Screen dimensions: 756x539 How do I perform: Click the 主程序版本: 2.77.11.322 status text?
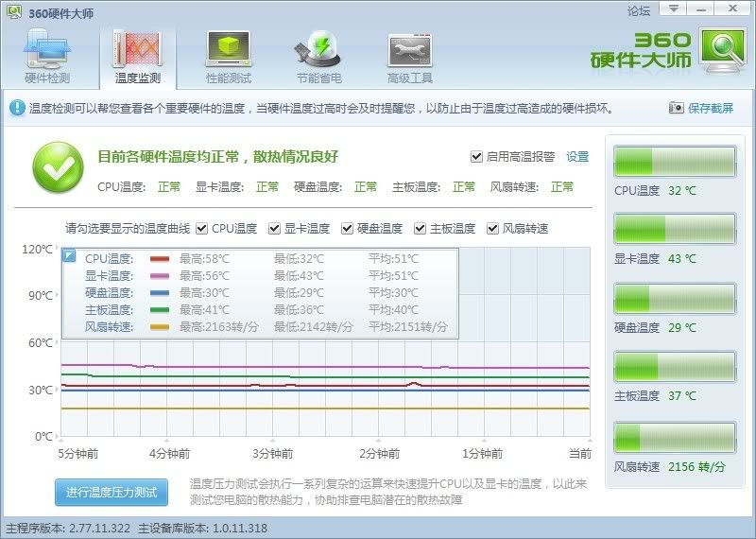[68, 529]
